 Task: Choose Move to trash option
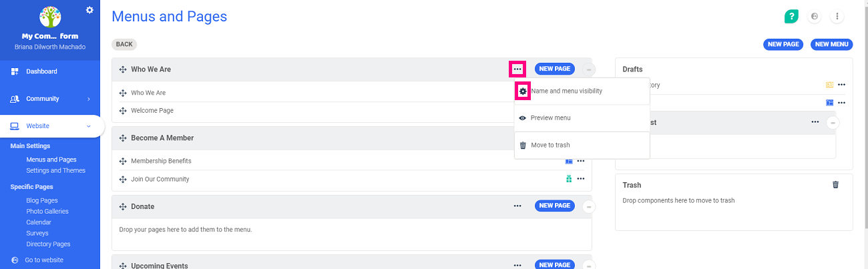(x=550, y=145)
